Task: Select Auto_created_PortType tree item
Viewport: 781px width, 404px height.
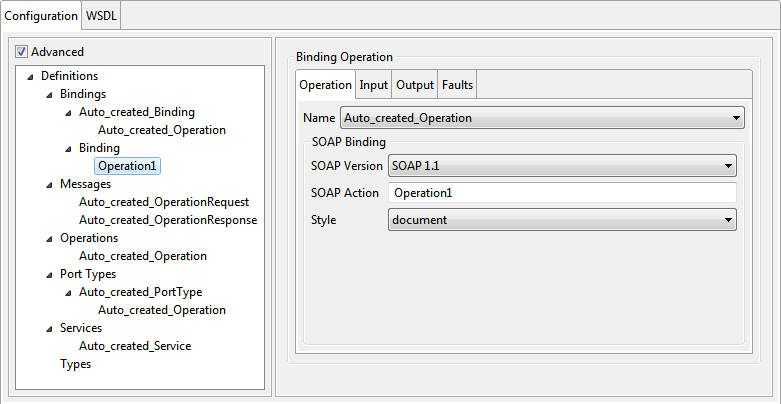Action: tap(140, 292)
